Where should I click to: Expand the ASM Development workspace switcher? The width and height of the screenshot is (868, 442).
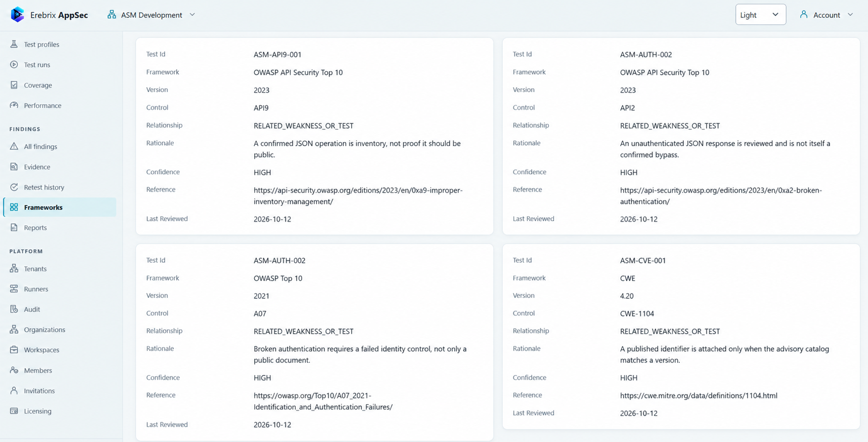[x=151, y=15]
